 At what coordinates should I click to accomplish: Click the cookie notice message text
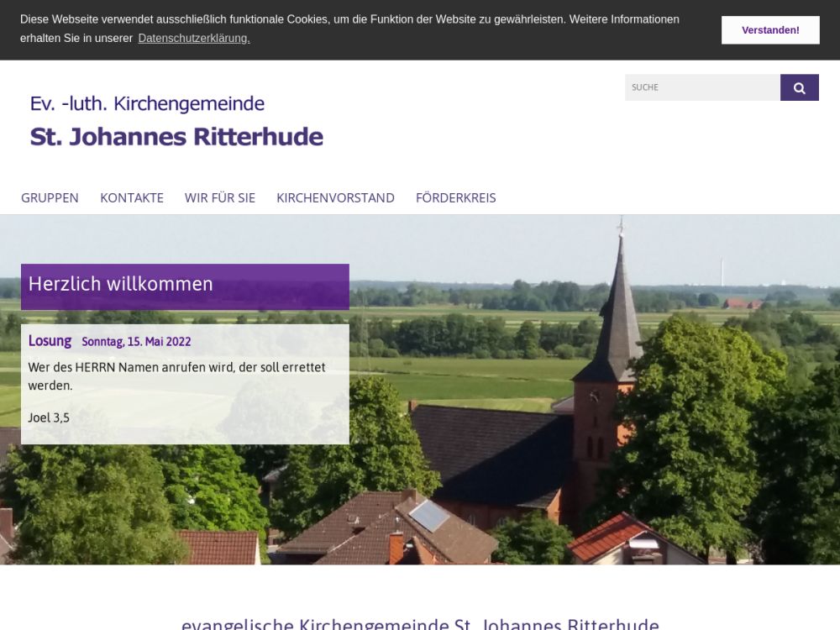coord(349,19)
